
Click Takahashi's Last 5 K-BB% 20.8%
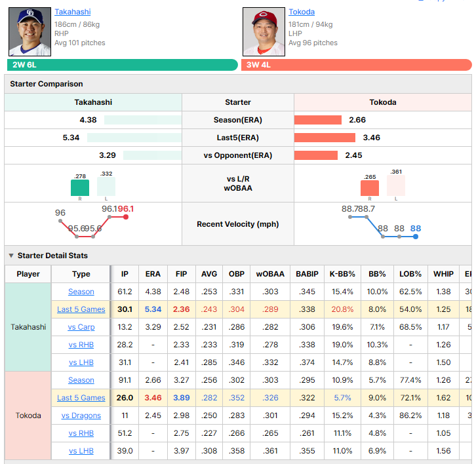pos(342,309)
